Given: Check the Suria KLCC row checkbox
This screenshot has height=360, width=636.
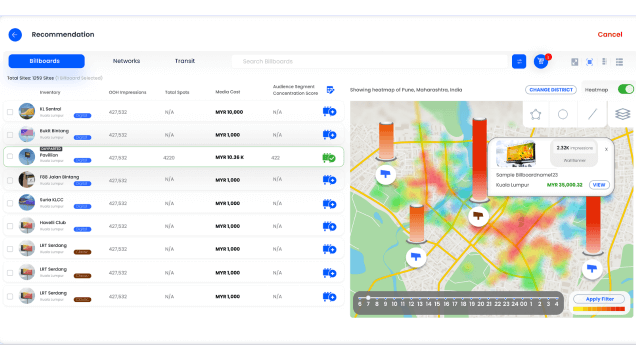Looking at the screenshot, I should [10, 203].
